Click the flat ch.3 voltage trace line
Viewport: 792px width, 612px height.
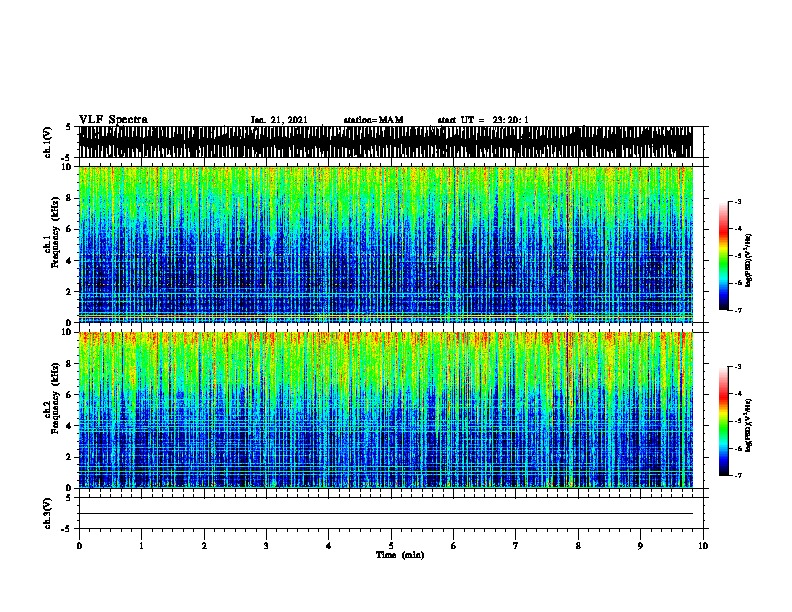click(x=385, y=514)
